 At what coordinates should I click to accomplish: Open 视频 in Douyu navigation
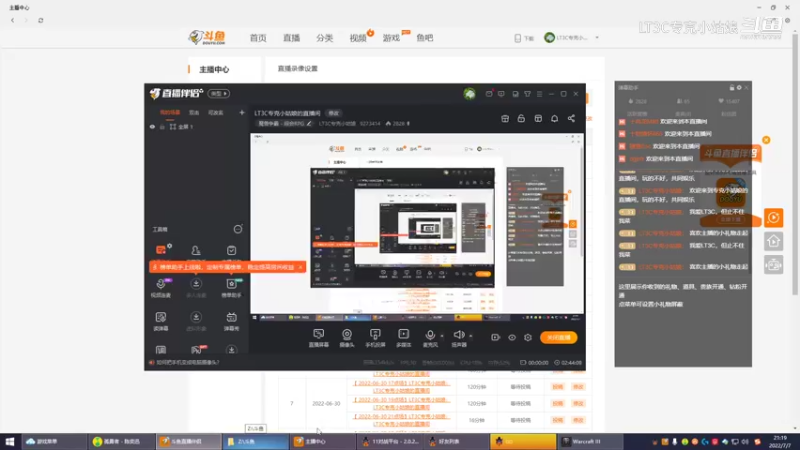pyautogui.click(x=358, y=38)
